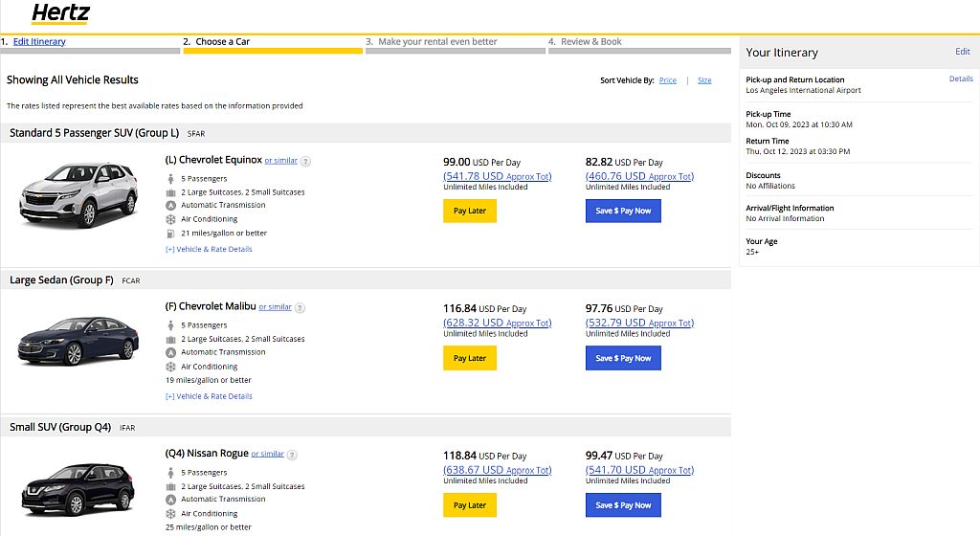Click the '25 miles/gallon or better' text
The width and height of the screenshot is (980, 536).
(208, 528)
